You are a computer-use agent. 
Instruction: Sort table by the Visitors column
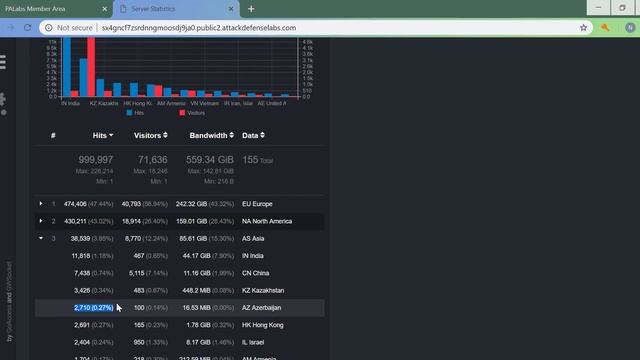pyautogui.click(x=151, y=136)
